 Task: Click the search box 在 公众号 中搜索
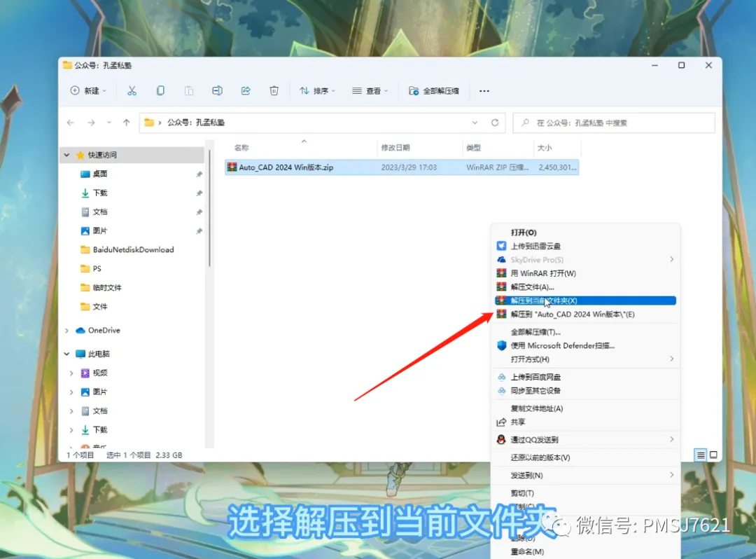point(614,123)
